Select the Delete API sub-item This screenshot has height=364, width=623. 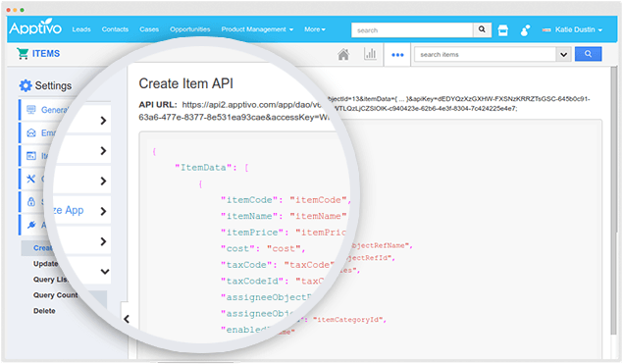pos(44,311)
